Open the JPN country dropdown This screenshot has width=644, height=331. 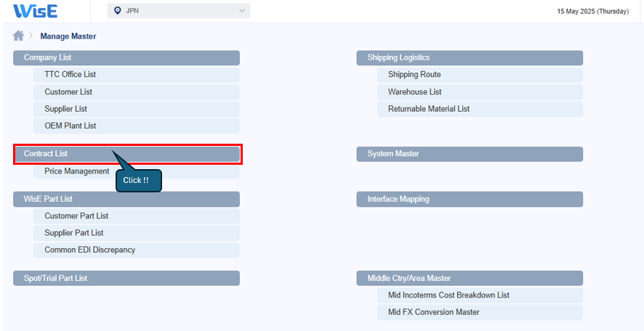coord(178,11)
